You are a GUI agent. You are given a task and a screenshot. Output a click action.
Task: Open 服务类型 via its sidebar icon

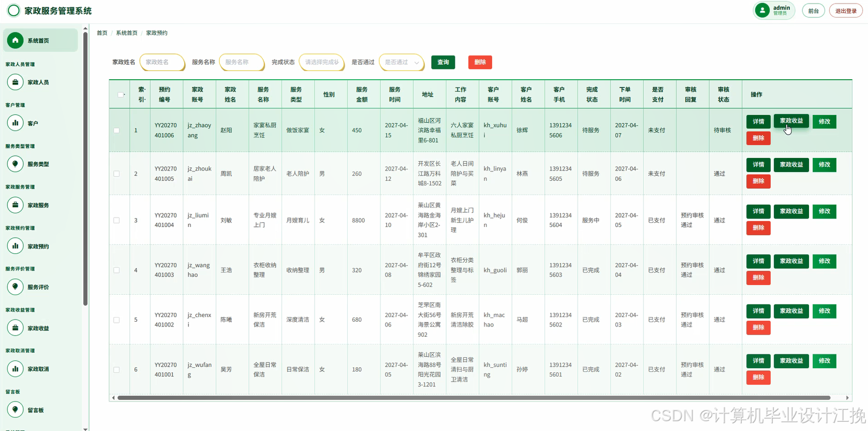pos(15,164)
